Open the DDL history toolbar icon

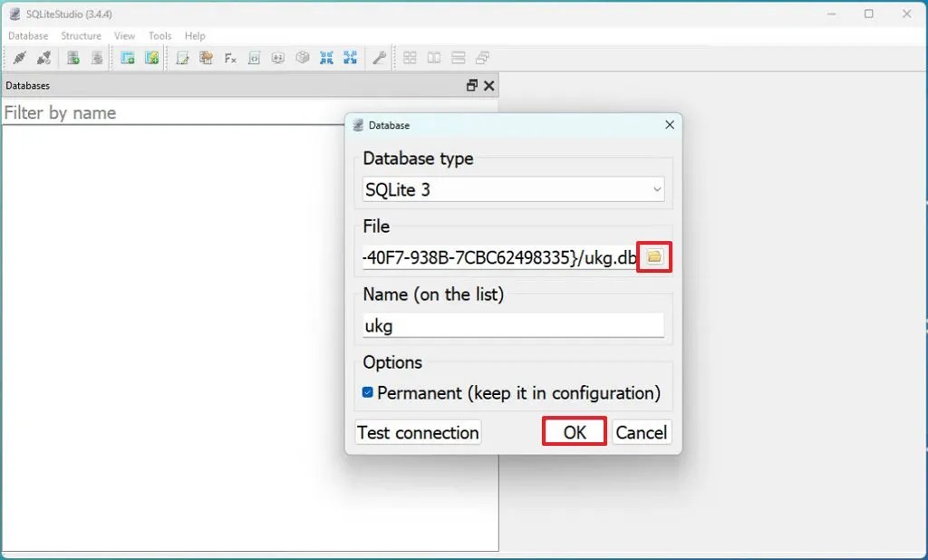[x=206, y=57]
